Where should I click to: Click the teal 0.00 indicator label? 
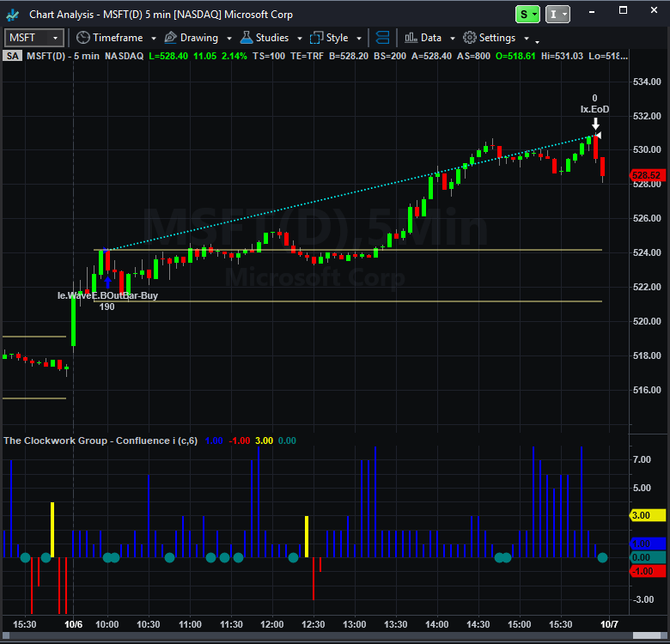click(648, 557)
